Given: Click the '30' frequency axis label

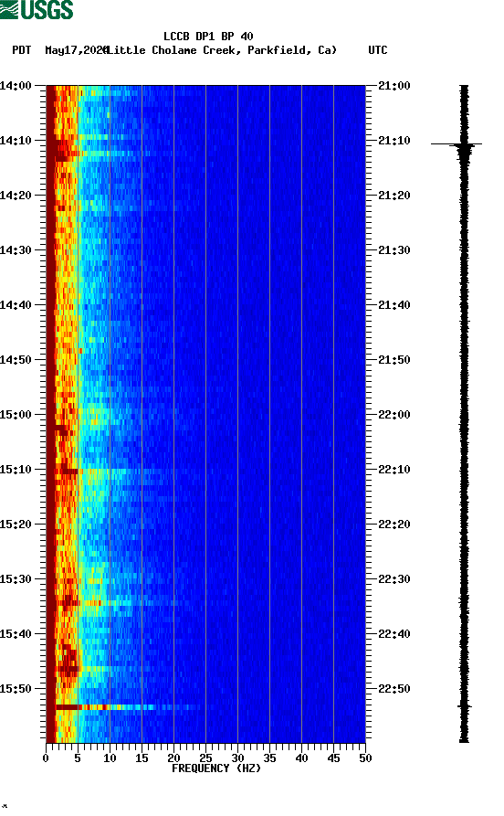Looking at the screenshot, I should pyautogui.click(x=237, y=758).
